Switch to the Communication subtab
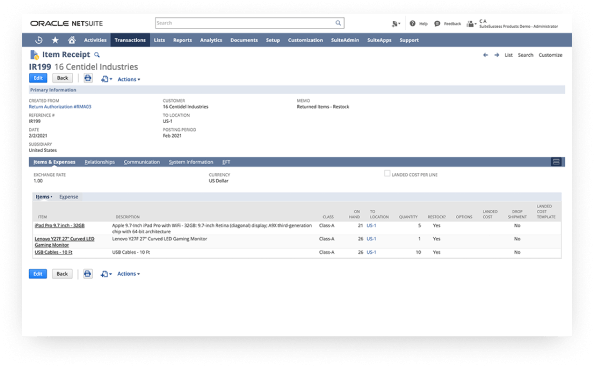The height and width of the screenshot is (367, 594). click(x=142, y=162)
